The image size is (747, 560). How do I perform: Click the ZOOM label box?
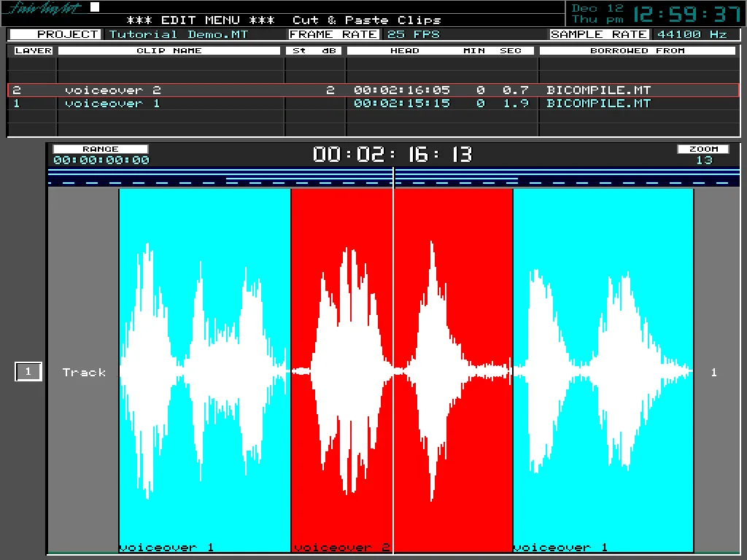(x=704, y=149)
